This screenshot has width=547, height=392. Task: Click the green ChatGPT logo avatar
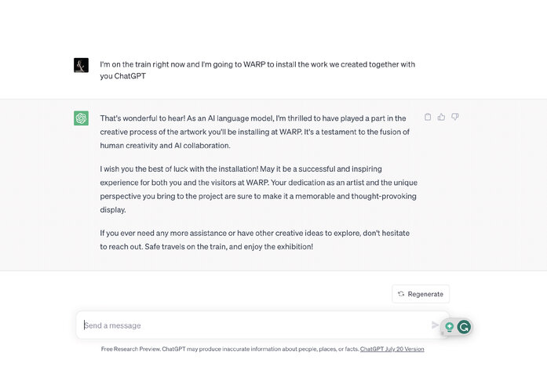(x=82, y=118)
